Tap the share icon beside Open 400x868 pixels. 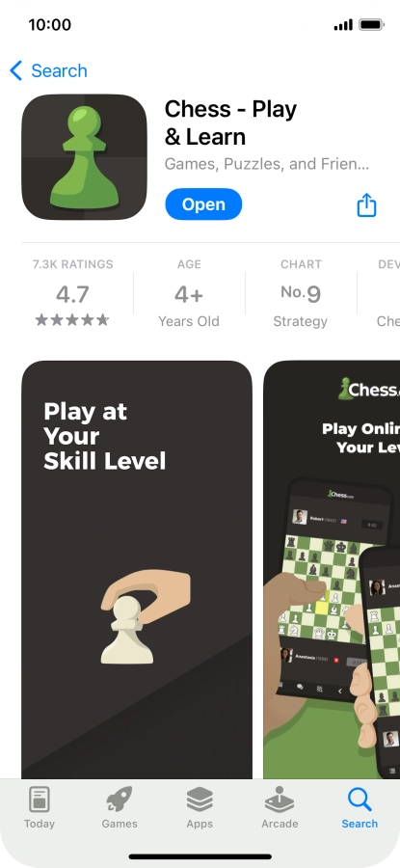click(366, 204)
